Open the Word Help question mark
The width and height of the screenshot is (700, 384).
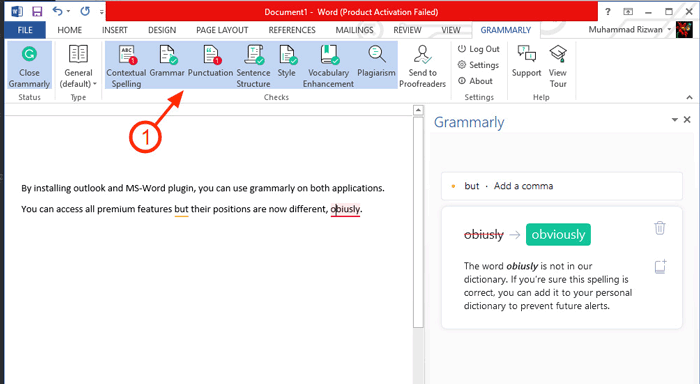click(608, 12)
